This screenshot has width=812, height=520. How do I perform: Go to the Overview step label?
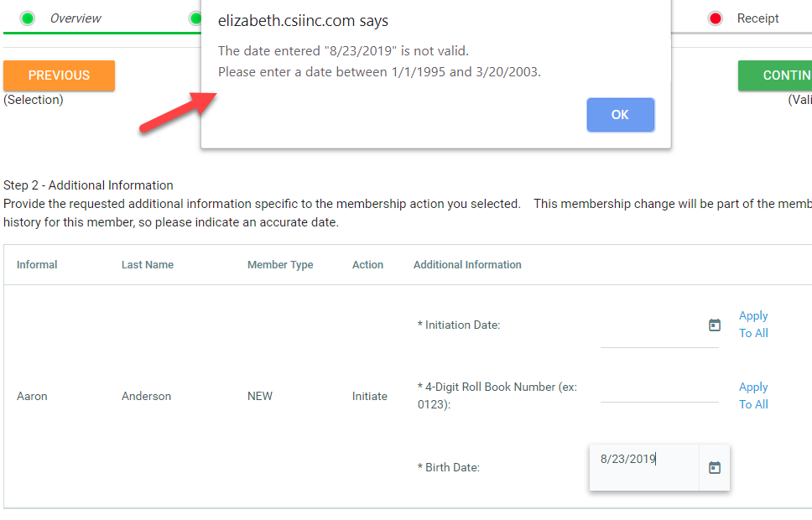[75, 18]
